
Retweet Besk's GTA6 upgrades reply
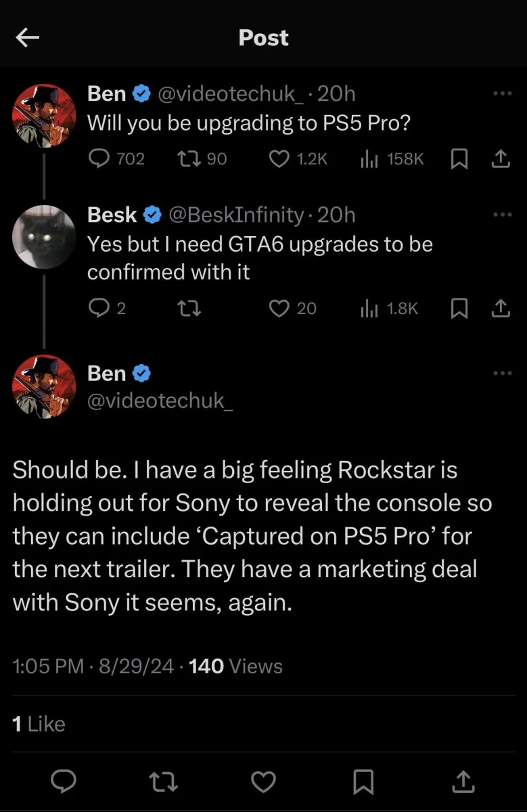point(189,308)
